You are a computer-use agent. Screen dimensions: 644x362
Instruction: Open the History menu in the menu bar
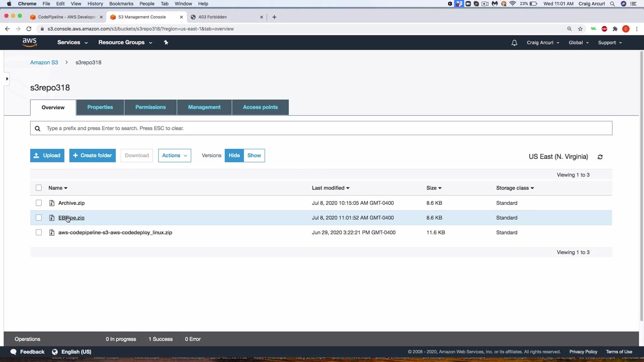click(x=95, y=4)
